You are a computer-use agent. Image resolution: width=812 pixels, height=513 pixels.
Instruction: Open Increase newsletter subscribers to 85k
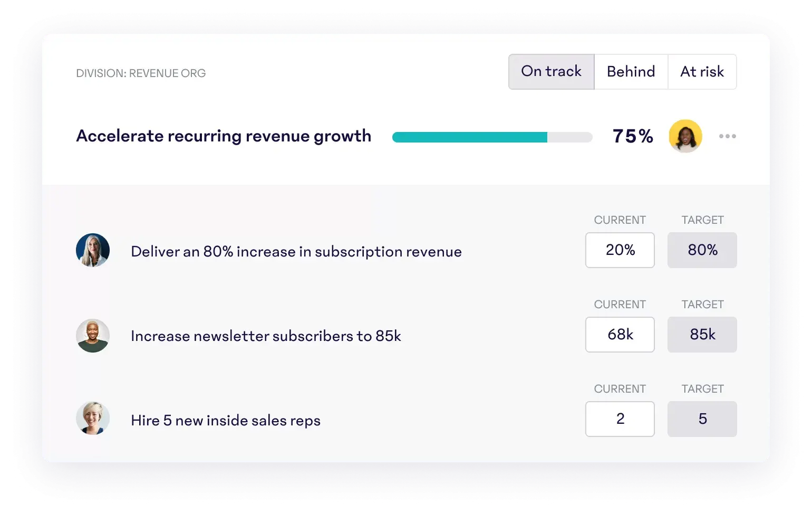tap(266, 336)
